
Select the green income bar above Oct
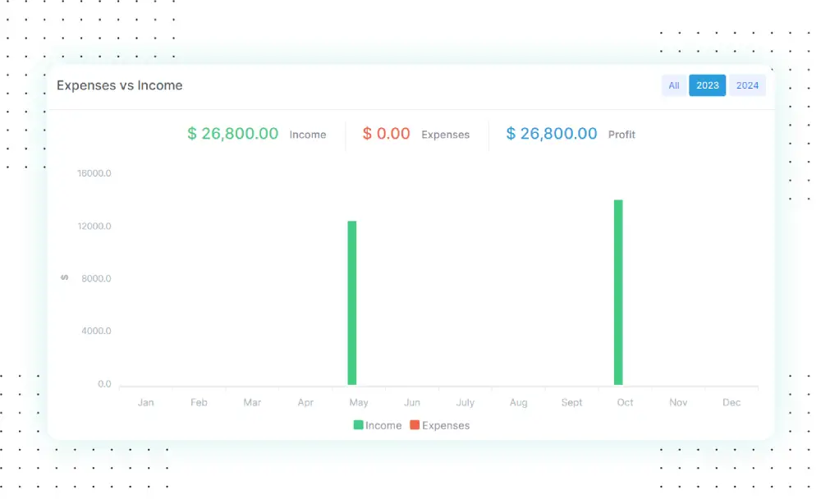[x=619, y=291]
